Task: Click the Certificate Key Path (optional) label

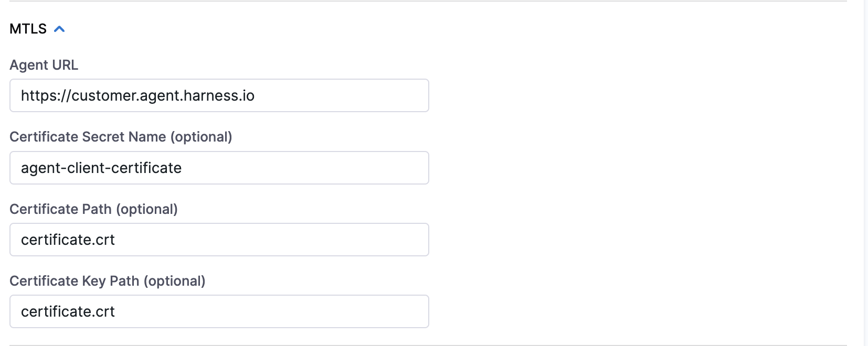Action: [x=107, y=281]
